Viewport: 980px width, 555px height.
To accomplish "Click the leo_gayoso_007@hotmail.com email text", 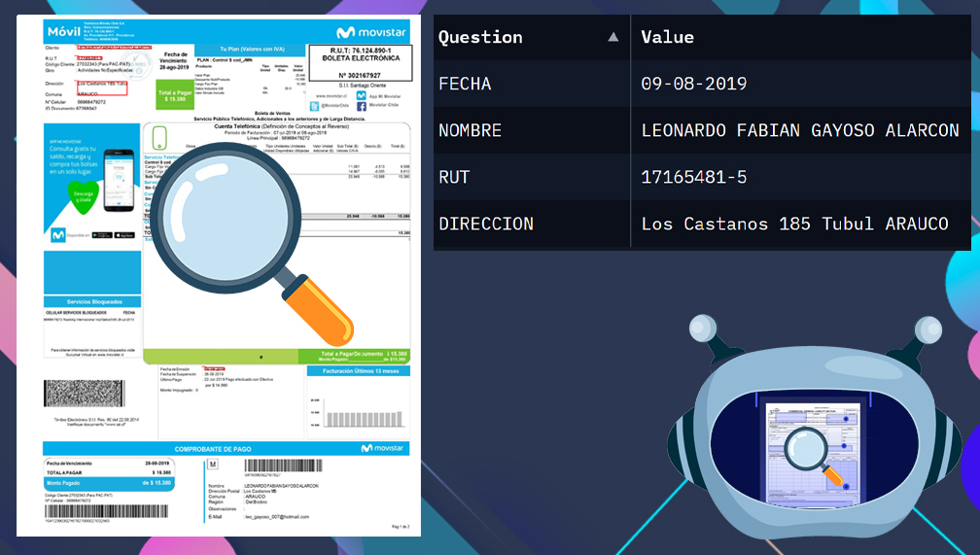I will (276, 517).
